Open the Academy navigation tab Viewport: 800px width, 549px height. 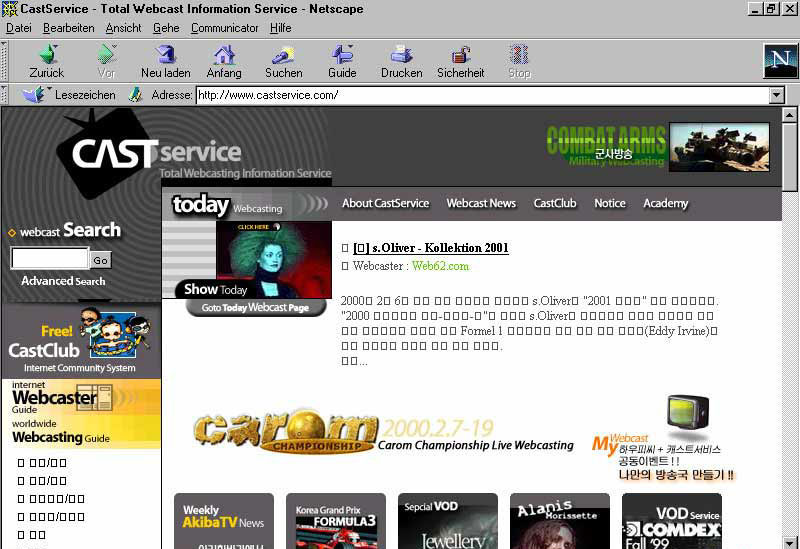pos(666,203)
